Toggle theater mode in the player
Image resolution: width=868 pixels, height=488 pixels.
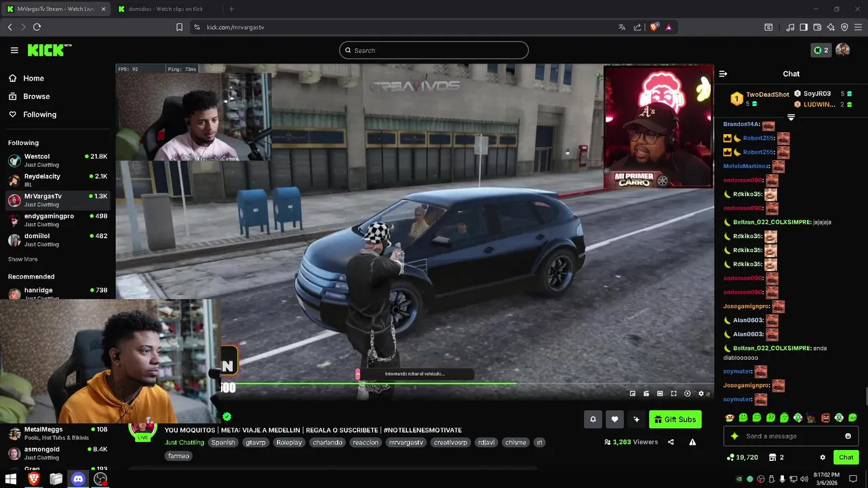click(660, 394)
